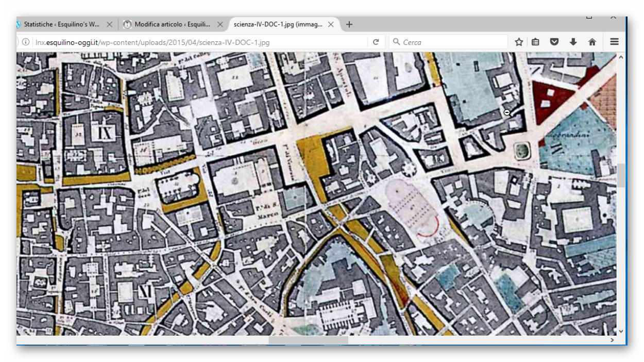644x362 pixels.
Task: Switch to the Statistiche Esquilino tab
Action: tap(61, 24)
